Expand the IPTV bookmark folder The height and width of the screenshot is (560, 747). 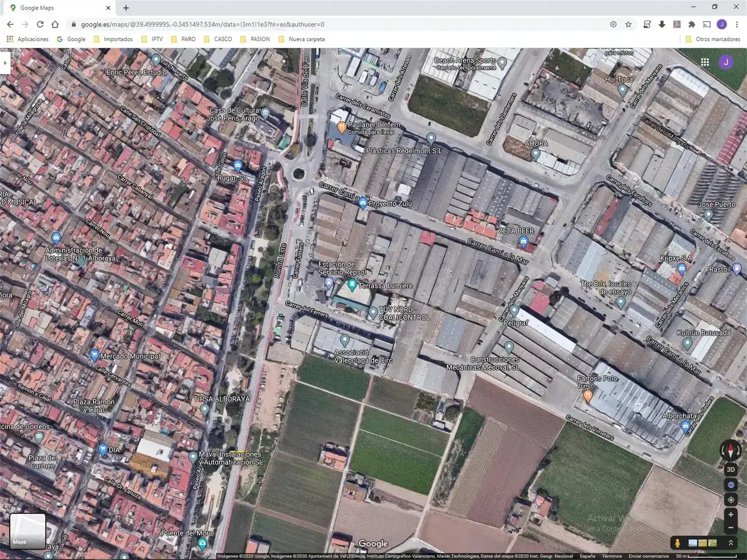[152, 39]
